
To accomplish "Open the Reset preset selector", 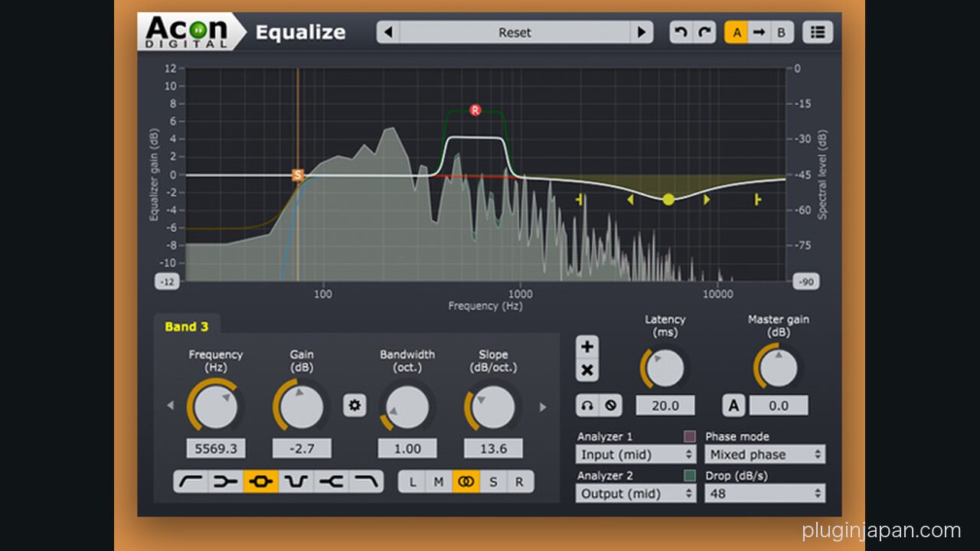I will point(514,32).
